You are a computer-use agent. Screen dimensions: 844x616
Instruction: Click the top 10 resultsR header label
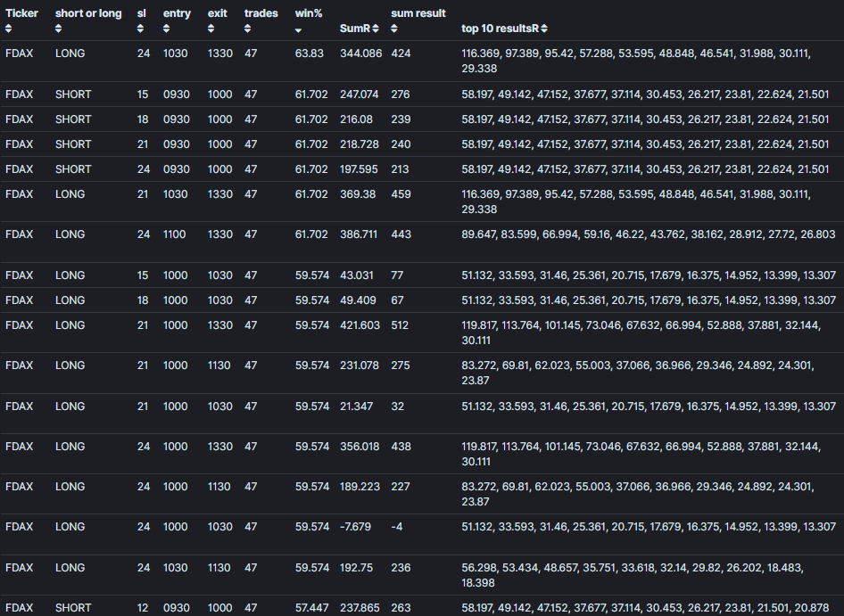(x=500, y=29)
